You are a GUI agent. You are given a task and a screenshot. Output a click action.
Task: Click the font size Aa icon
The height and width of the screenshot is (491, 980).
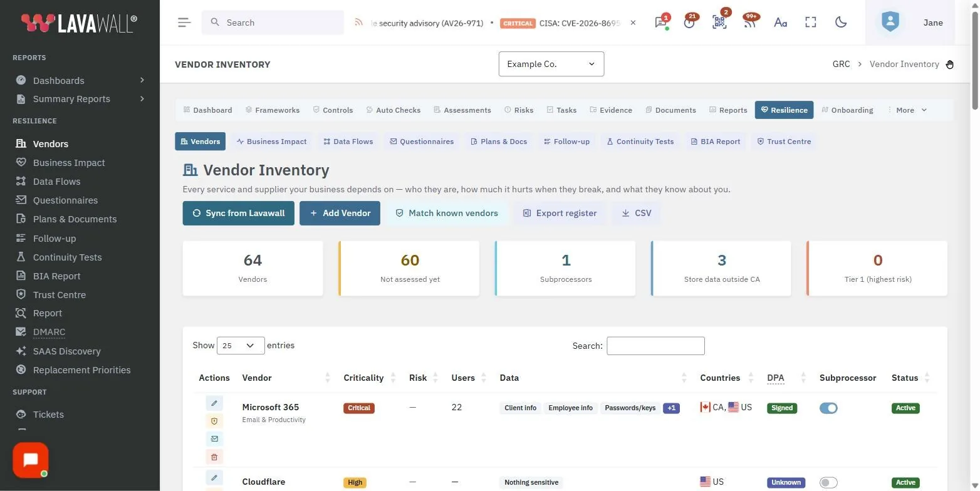coord(780,23)
